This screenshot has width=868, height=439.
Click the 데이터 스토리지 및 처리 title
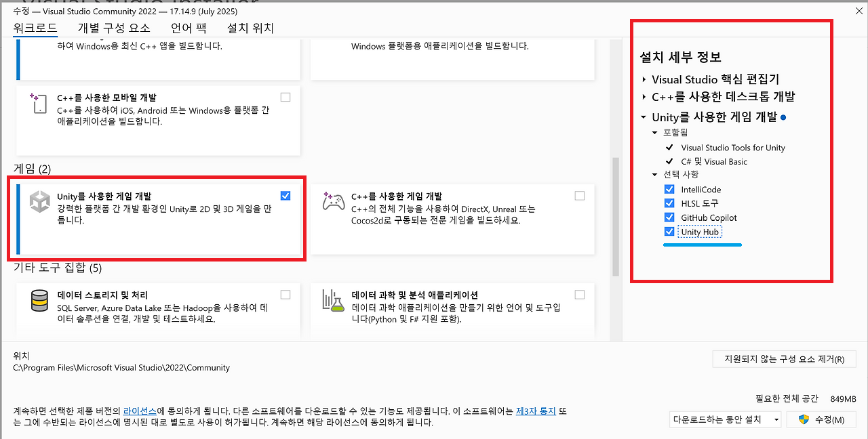pyautogui.click(x=102, y=295)
